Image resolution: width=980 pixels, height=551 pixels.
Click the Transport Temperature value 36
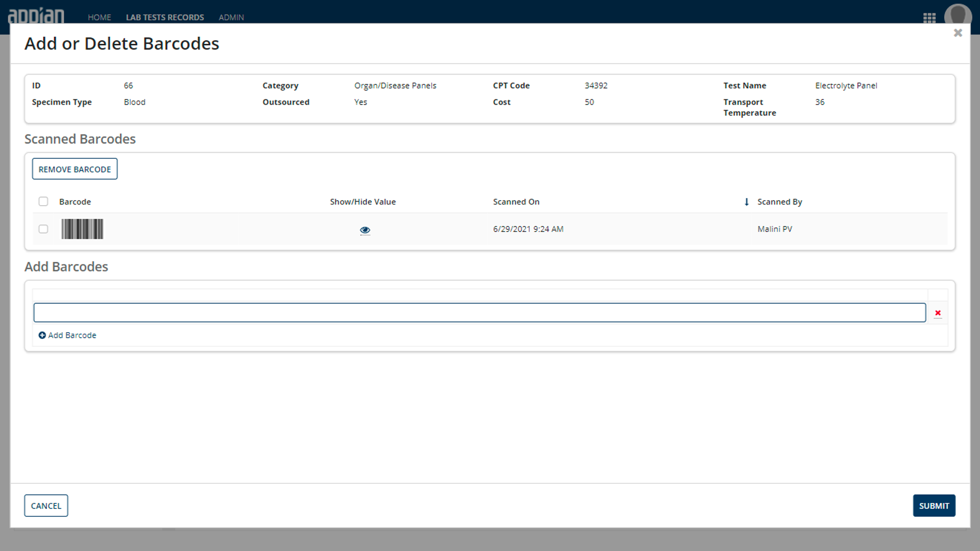click(x=819, y=102)
